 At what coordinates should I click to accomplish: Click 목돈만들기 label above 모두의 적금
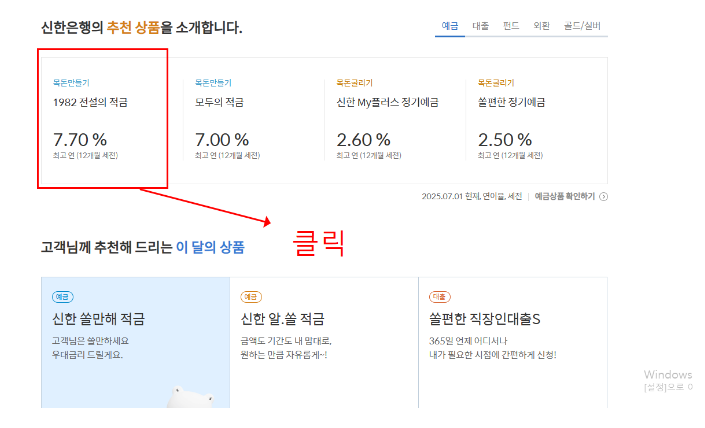point(213,83)
